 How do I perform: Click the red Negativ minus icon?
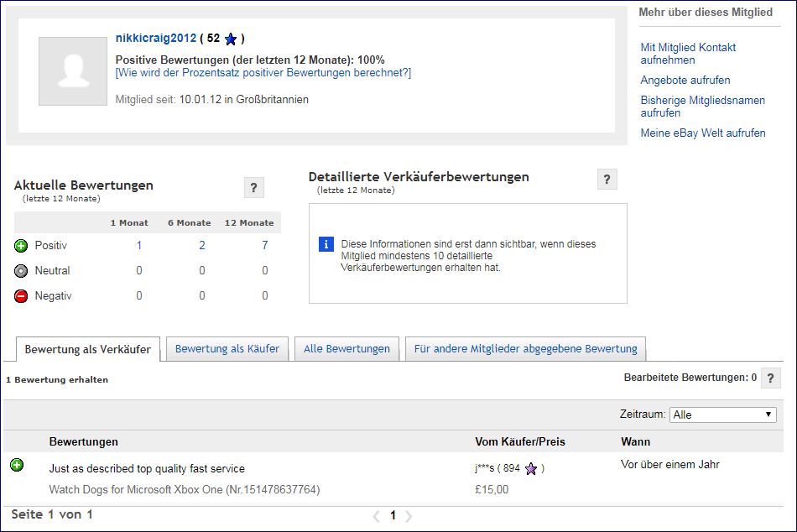(21, 296)
